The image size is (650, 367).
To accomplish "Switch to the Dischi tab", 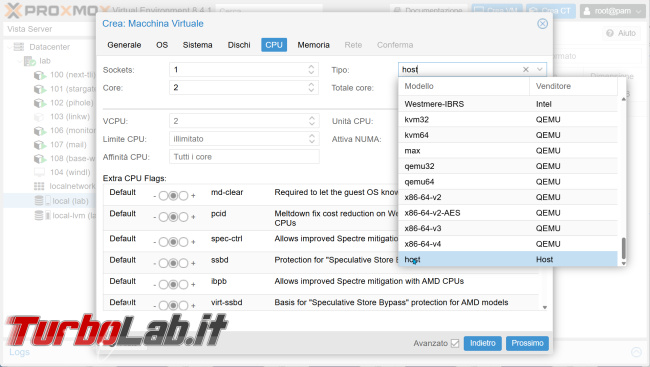I will click(239, 45).
